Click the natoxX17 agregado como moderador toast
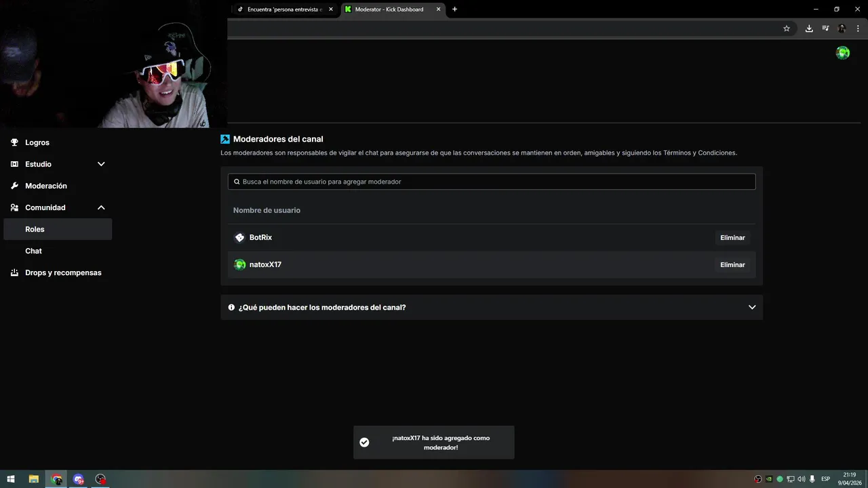868x488 pixels. pyautogui.click(x=434, y=443)
